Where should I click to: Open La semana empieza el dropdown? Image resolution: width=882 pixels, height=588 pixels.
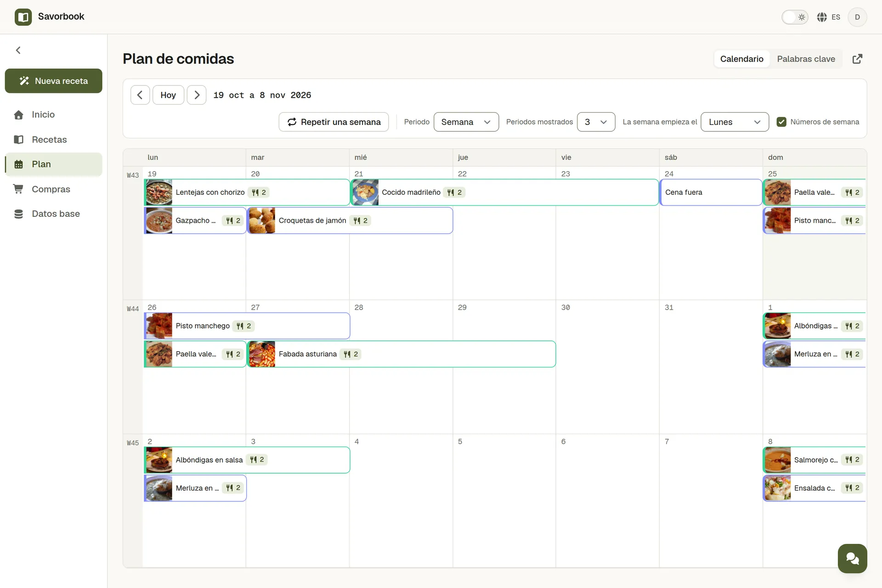[x=735, y=122]
